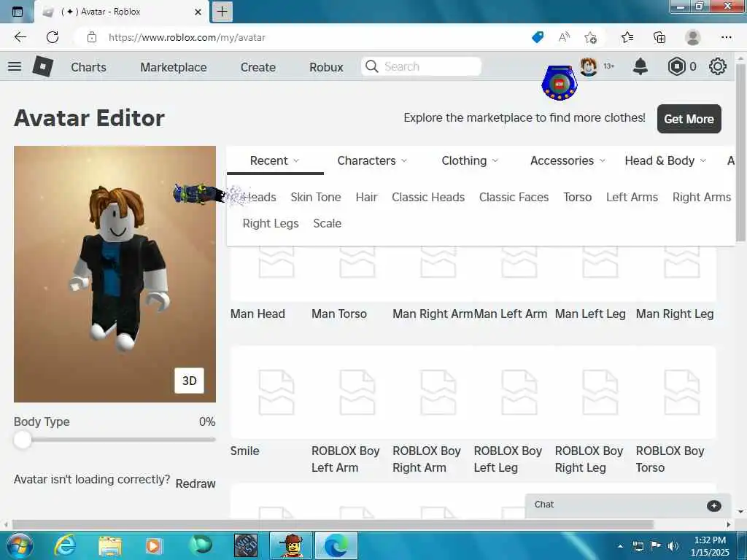This screenshot has height=560, width=747.
Task: Go to Marketplace page
Action: pyautogui.click(x=174, y=67)
